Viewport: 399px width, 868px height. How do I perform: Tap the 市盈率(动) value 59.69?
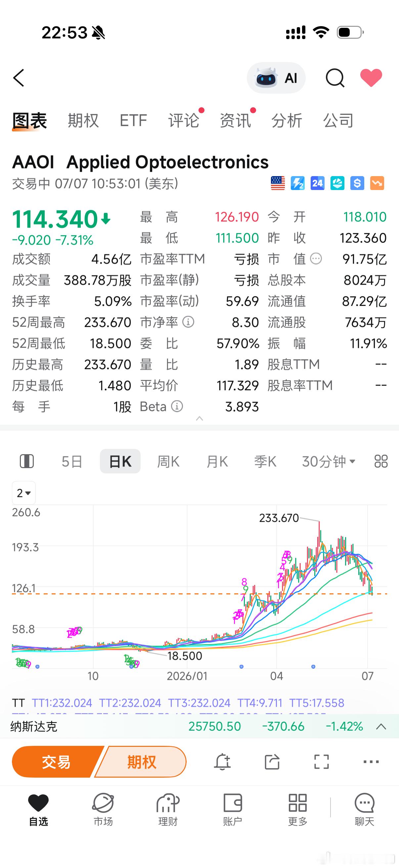[x=242, y=301]
